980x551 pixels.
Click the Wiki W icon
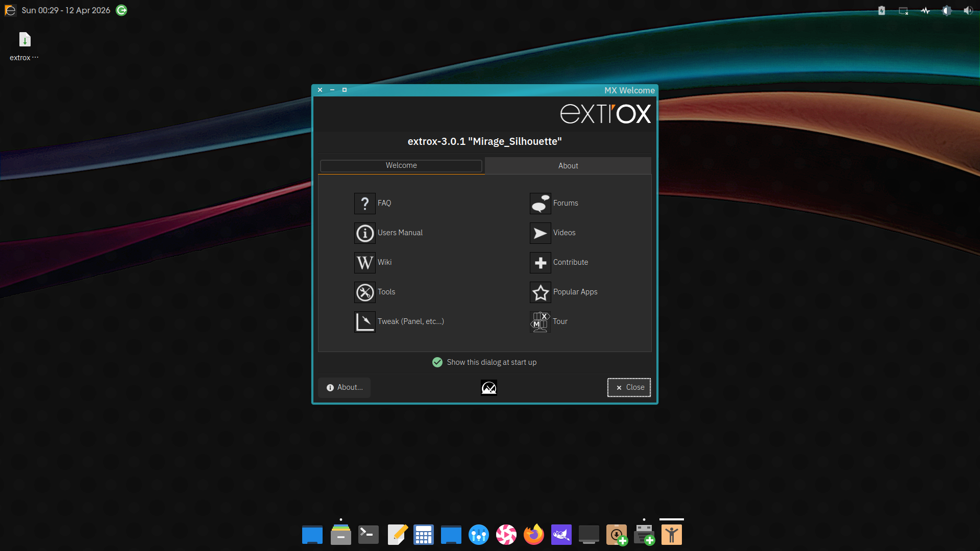click(x=364, y=262)
